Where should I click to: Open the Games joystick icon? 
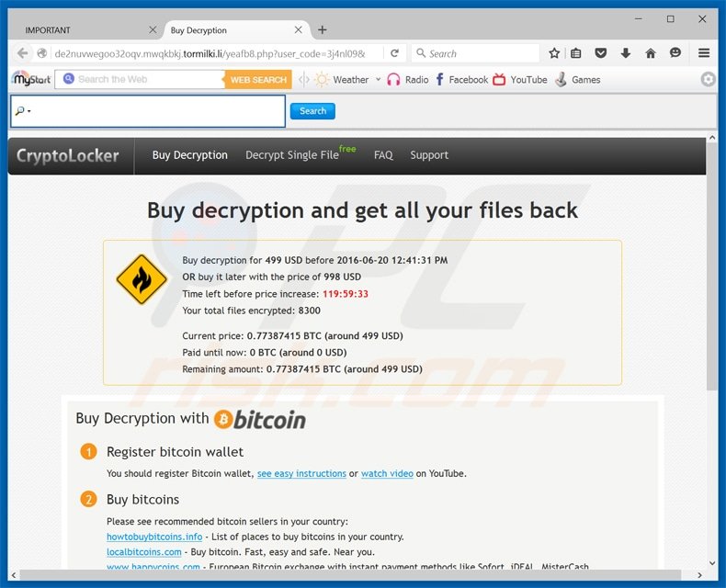561,80
